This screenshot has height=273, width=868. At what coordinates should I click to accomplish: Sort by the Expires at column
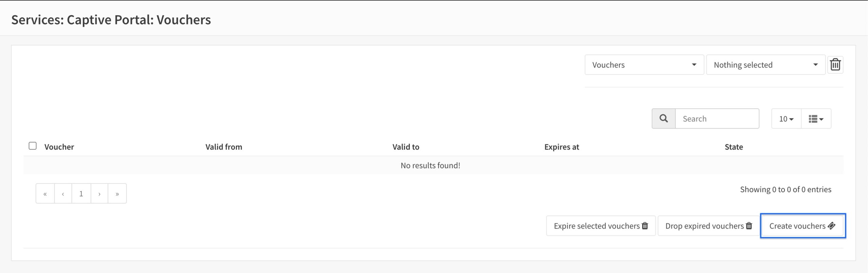tap(561, 147)
